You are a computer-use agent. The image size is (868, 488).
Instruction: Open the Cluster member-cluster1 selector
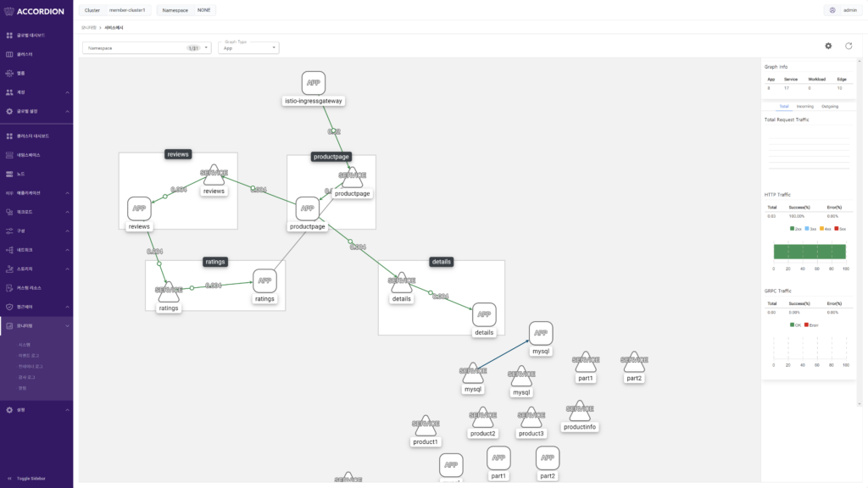click(x=115, y=10)
